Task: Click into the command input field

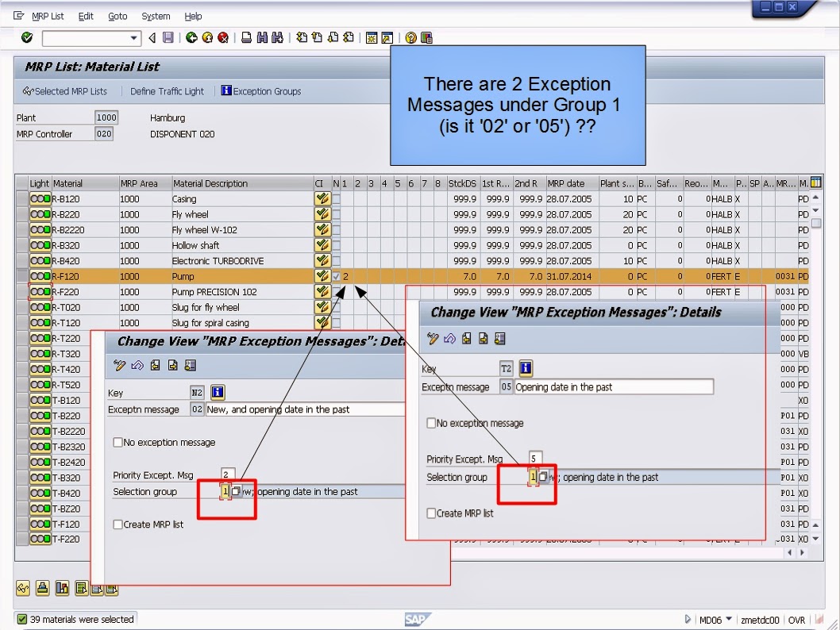Action: point(86,38)
